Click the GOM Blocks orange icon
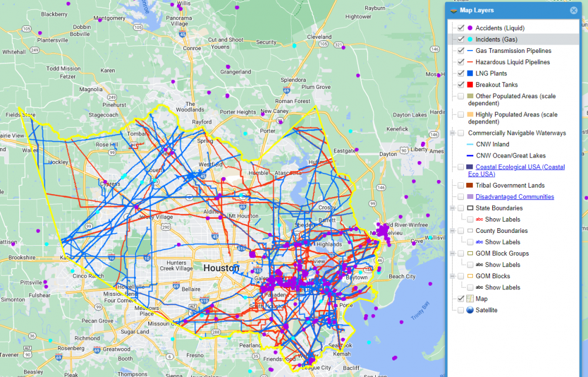 point(470,276)
